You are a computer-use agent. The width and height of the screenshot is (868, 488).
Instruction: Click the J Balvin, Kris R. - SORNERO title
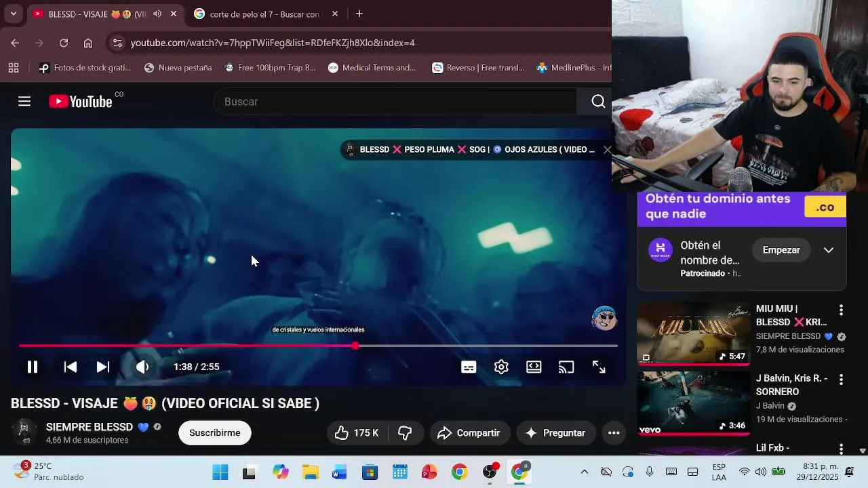(792, 385)
